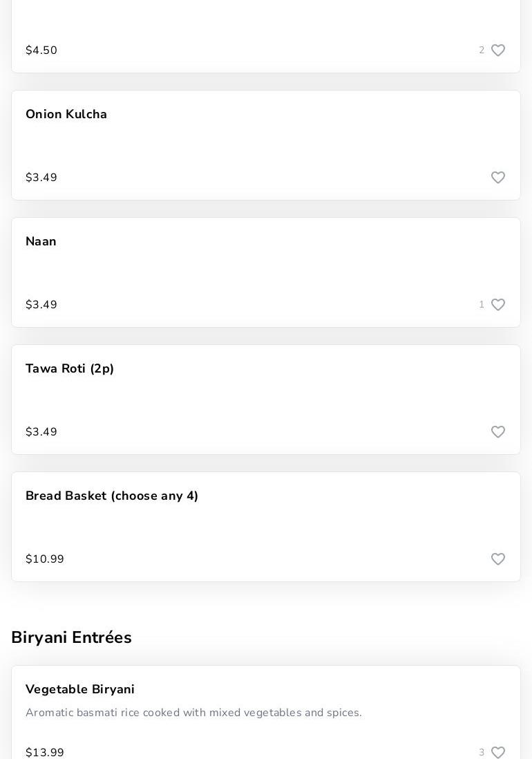Heart the Bread Basket item

[498, 559]
